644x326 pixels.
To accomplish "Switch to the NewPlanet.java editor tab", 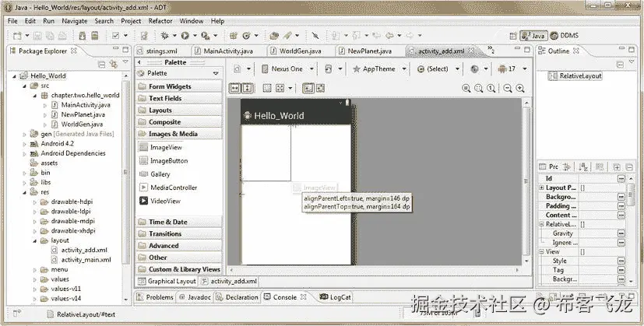I will (x=370, y=51).
